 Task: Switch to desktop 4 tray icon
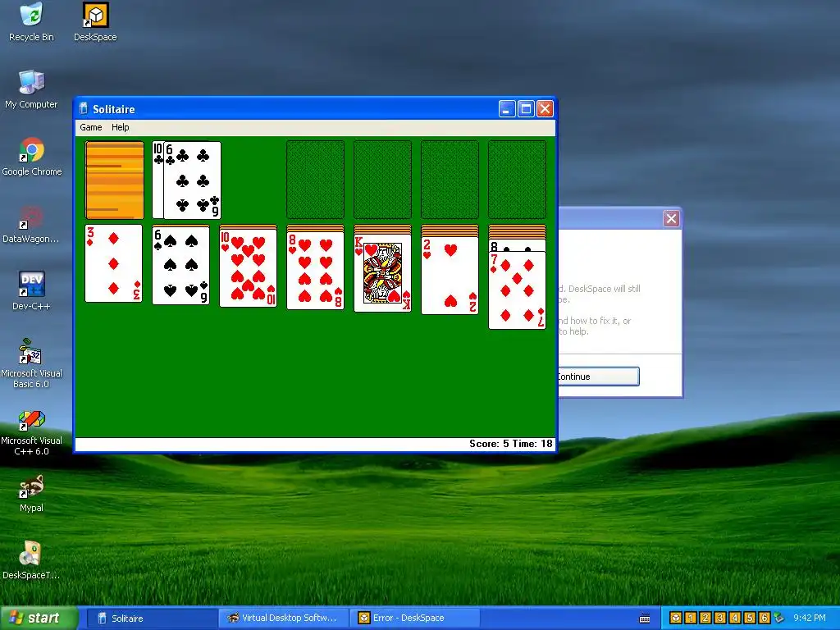pos(734,618)
